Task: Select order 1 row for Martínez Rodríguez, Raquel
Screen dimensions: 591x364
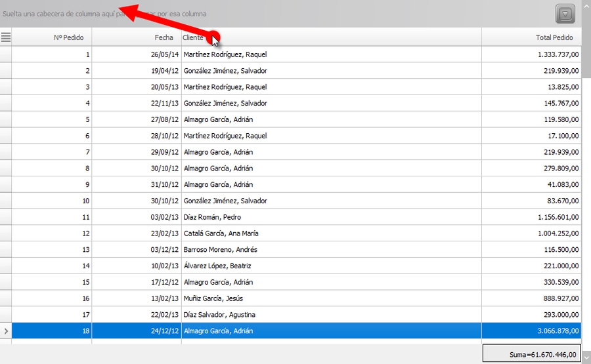Action: [x=225, y=54]
